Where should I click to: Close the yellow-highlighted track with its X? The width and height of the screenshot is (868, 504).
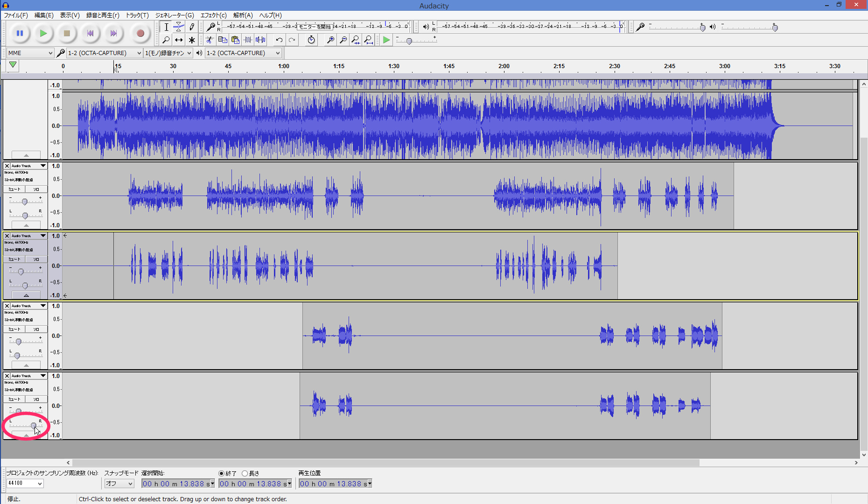coord(7,236)
